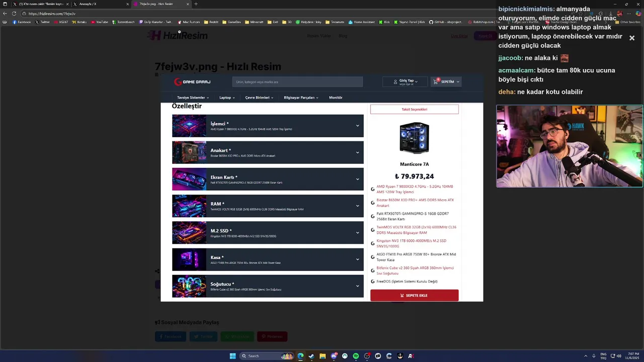Viewport: 644px width, 362px height.
Task: Expand the Anakart row chevron
Action: click(x=358, y=152)
